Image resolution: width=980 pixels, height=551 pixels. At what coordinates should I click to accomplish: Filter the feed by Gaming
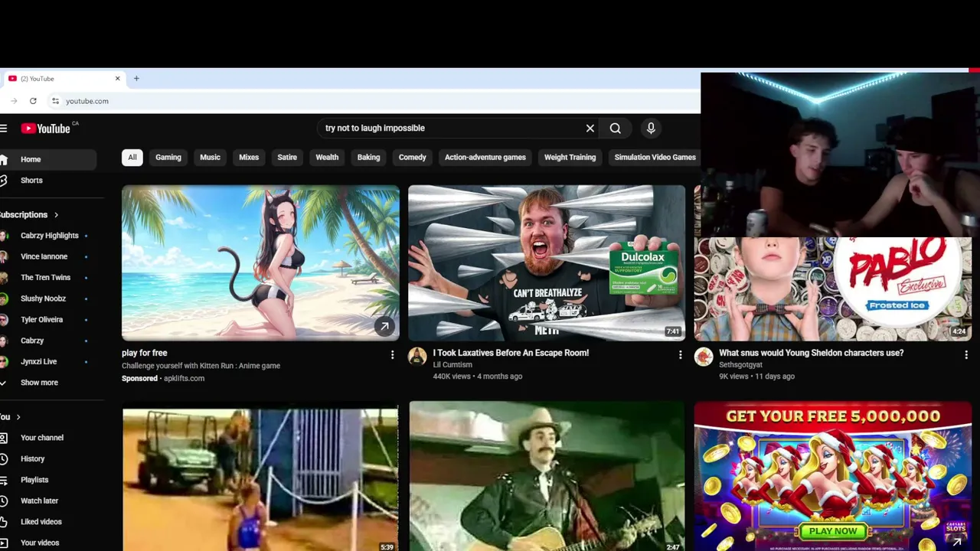click(168, 158)
